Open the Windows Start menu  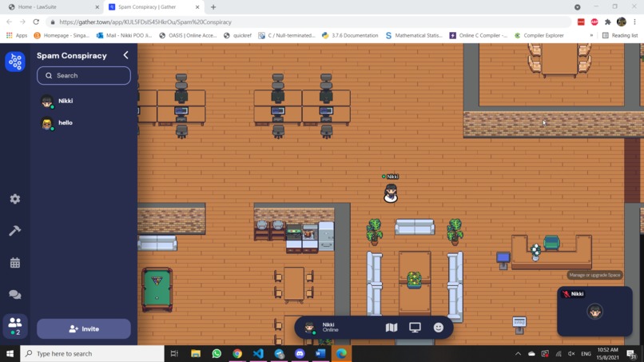coord(10,353)
